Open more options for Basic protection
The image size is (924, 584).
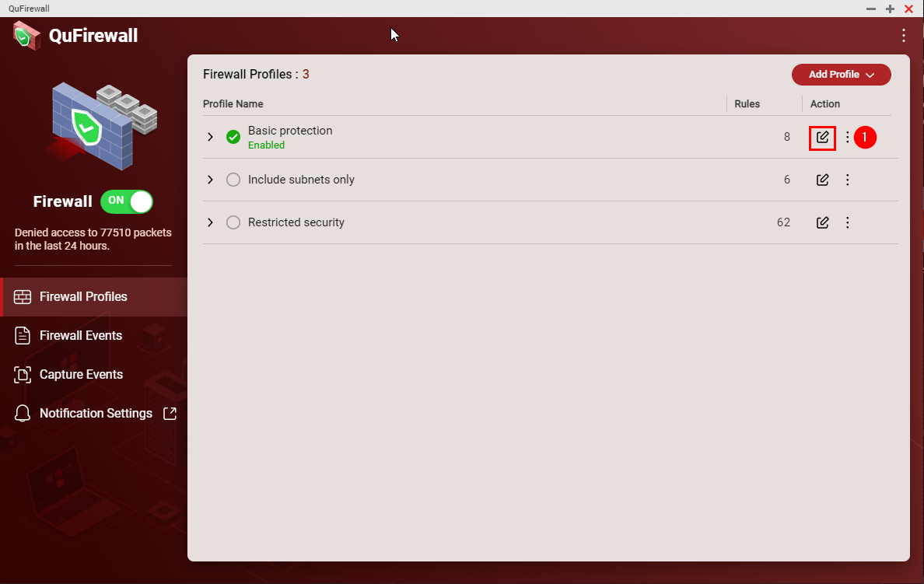click(x=848, y=138)
